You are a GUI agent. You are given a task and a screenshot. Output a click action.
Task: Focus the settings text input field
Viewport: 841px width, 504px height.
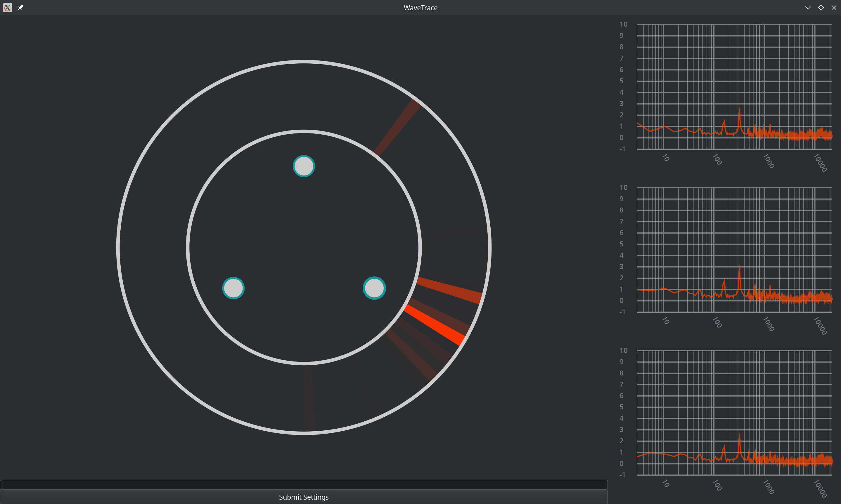coord(304,485)
